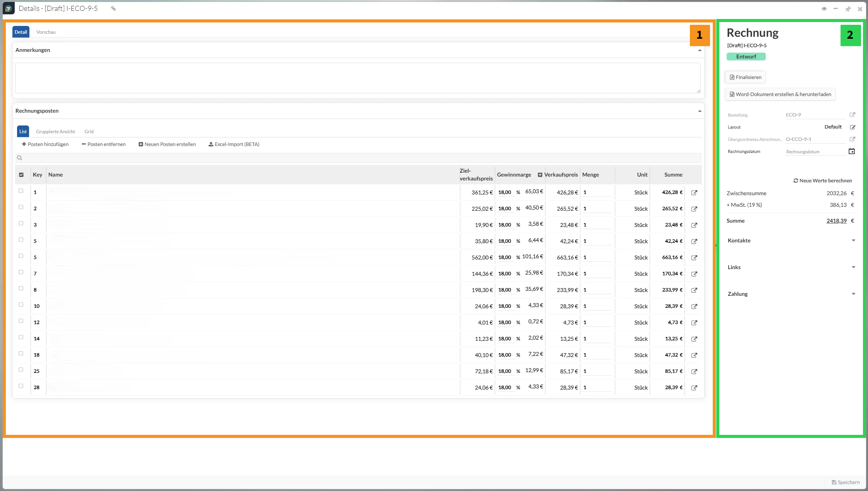
Task: Pin the details window
Action: pos(848,9)
